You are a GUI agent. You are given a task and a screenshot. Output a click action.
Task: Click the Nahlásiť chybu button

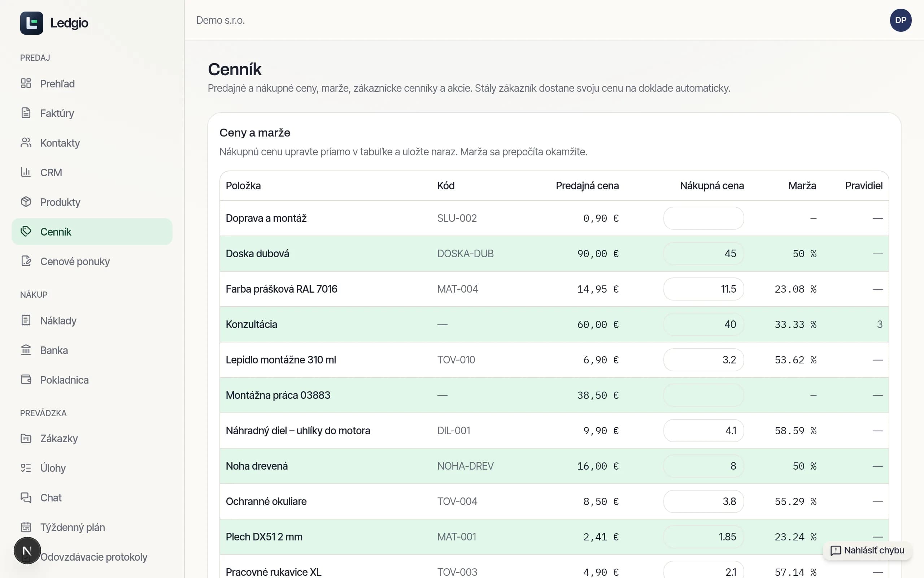pyautogui.click(x=867, y=551)
